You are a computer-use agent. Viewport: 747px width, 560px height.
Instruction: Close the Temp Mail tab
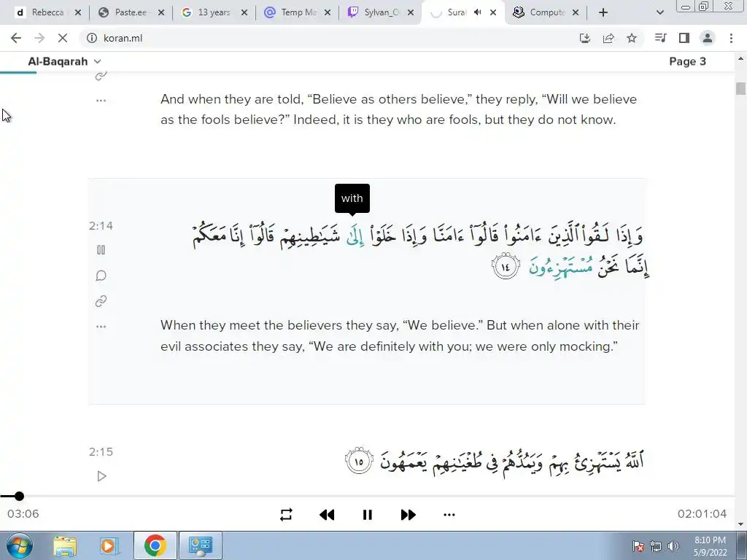(328, 12)
